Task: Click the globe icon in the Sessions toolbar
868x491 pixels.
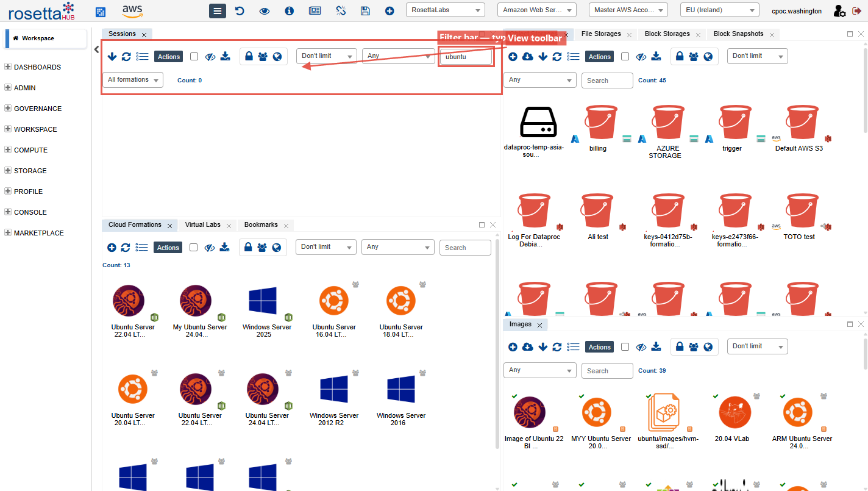Action: [277, 57]
